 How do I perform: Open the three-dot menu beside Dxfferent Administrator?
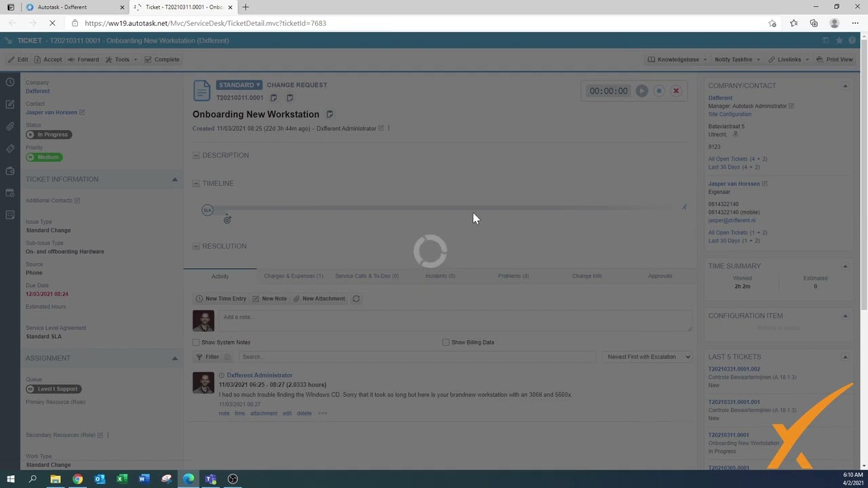tap(389, 129)
